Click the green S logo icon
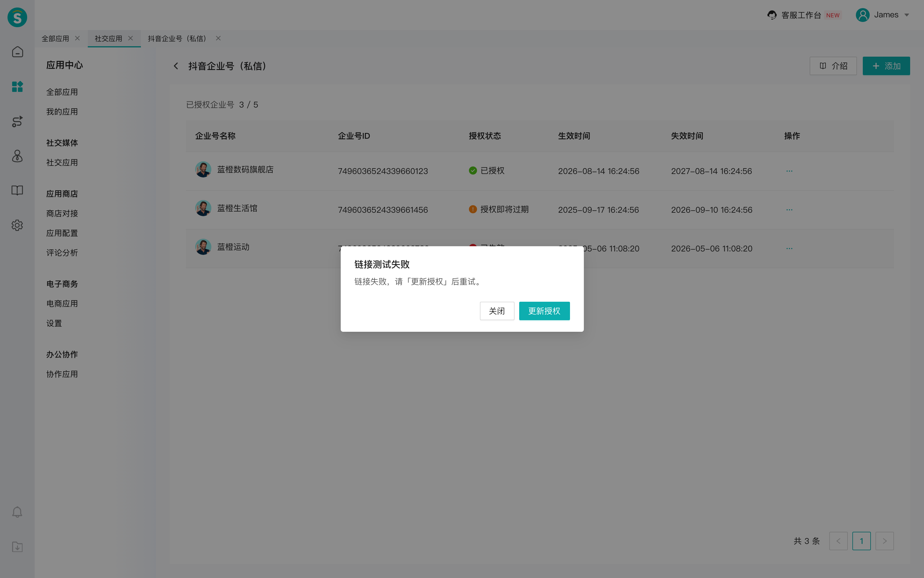924x578 pixels. (17, 17)
